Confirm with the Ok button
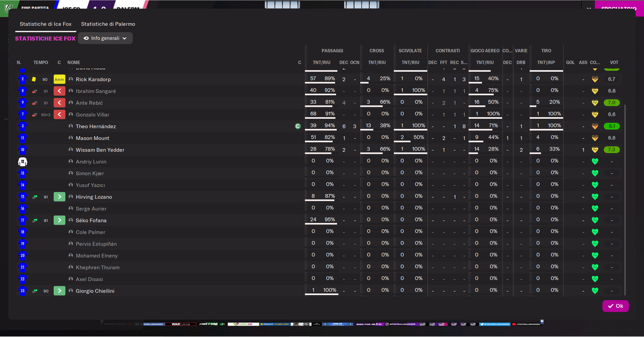Viewport: 644px width, 337px height. click(615, 306)
